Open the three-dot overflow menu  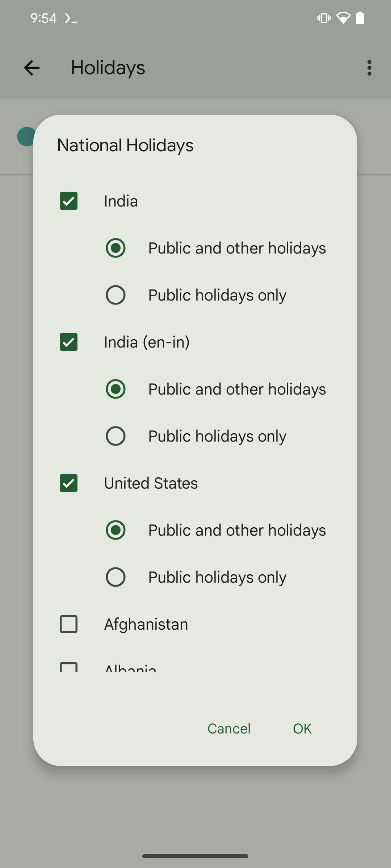pyautogui.click(x=369, y=68)
